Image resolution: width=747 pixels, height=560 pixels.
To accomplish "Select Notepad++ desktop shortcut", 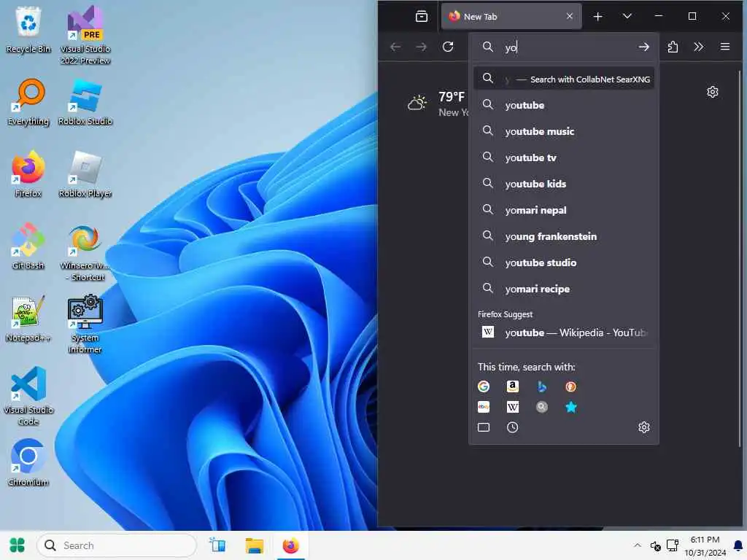I will [x=28, y=319].
